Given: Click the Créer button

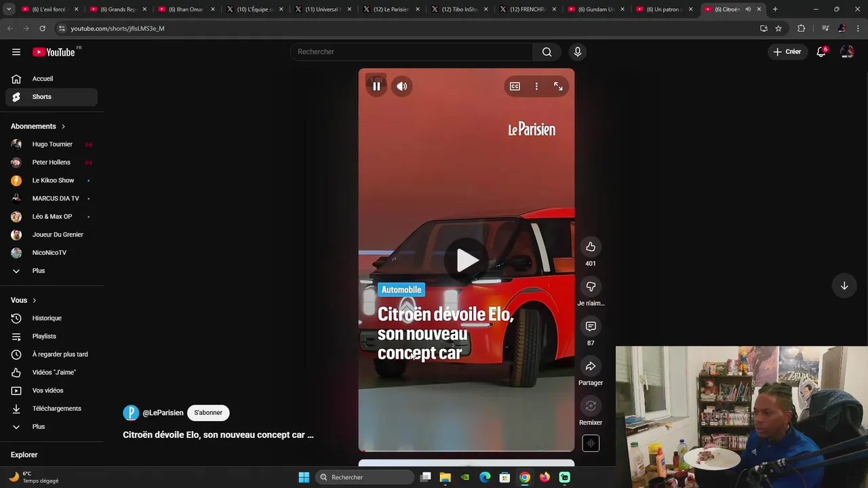Looking at the screenshot, I should click(x=787, y=52).
